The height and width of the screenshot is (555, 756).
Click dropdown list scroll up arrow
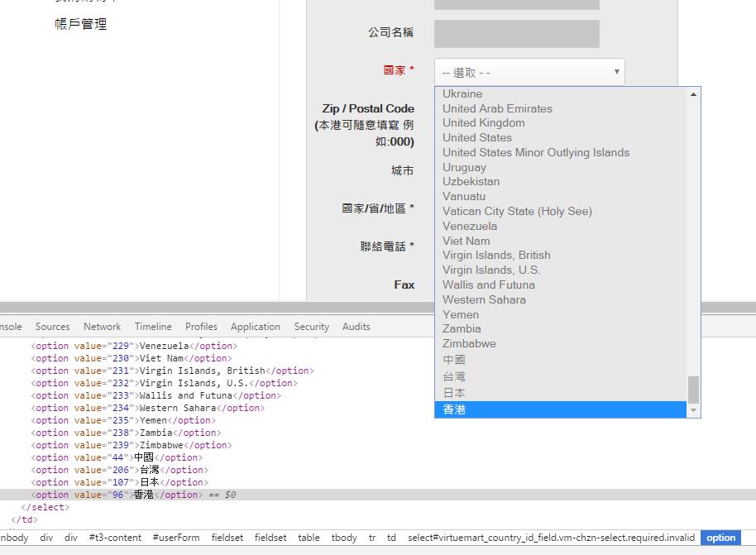[x=693, y=94]
